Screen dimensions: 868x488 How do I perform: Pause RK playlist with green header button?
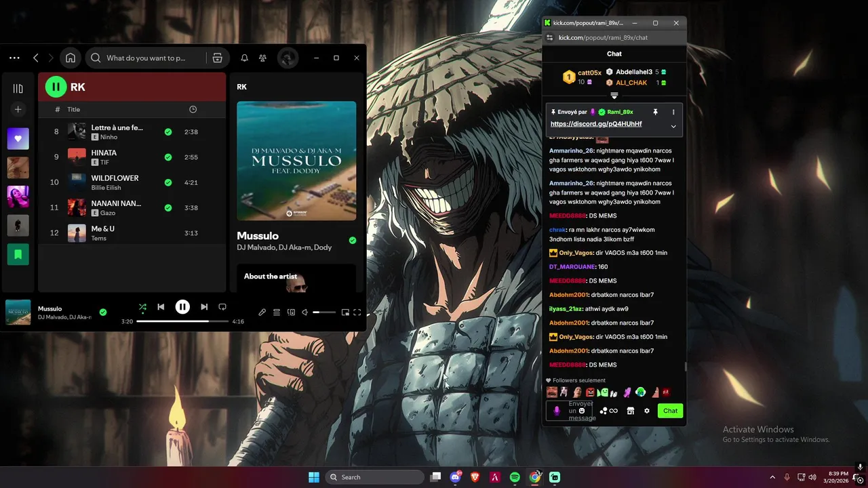[x=56, y=87]
